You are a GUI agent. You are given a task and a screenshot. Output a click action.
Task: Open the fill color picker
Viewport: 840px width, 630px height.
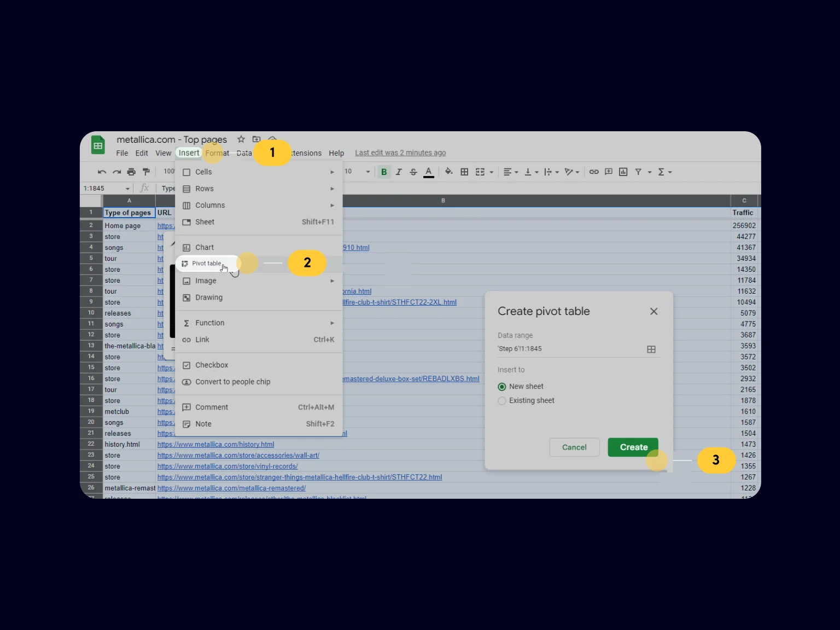coord(448,172)
